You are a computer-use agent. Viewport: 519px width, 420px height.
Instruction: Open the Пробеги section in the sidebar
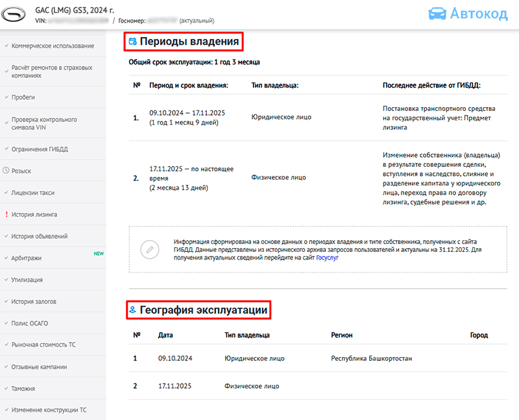23,97
